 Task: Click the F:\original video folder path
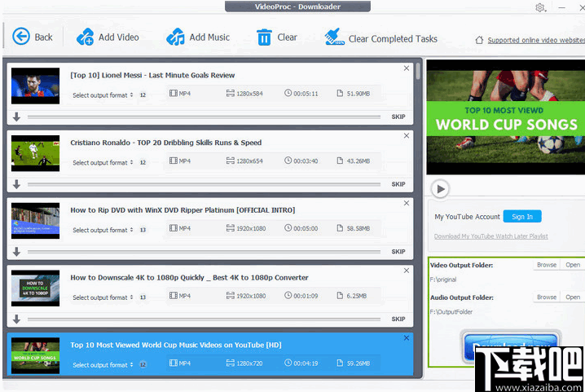click(443, 280)
